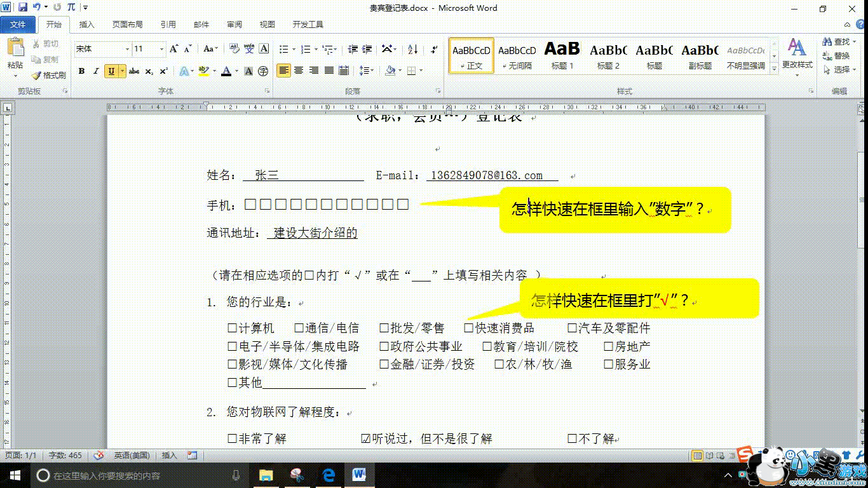Image resolution: width=868 pixels, height=488 pixels.
Task: Decrease paragraph indent
Action: (x=352, y=49)
